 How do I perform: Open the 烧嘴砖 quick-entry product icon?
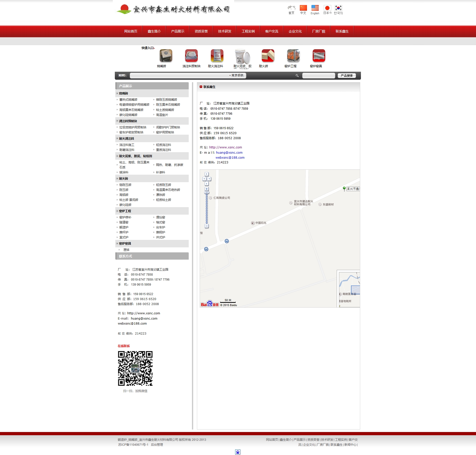pyautogui.click(x=166, y=55)
